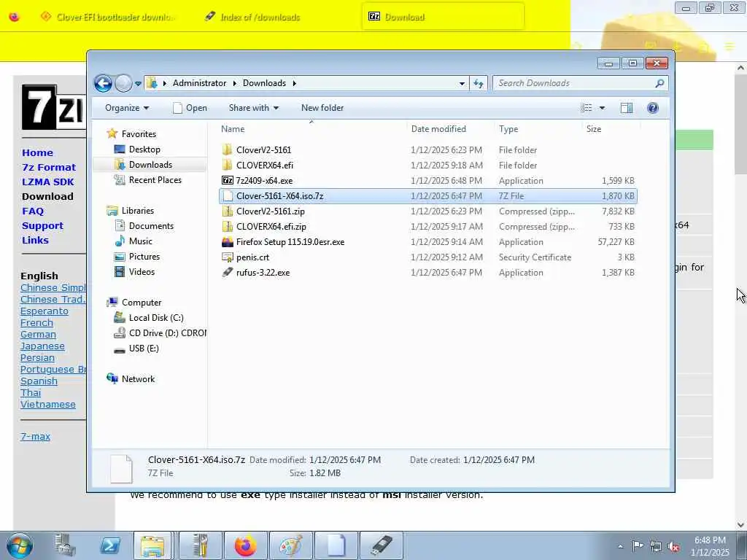Open the Organize menu
The image size is (747, 560).
127,108
